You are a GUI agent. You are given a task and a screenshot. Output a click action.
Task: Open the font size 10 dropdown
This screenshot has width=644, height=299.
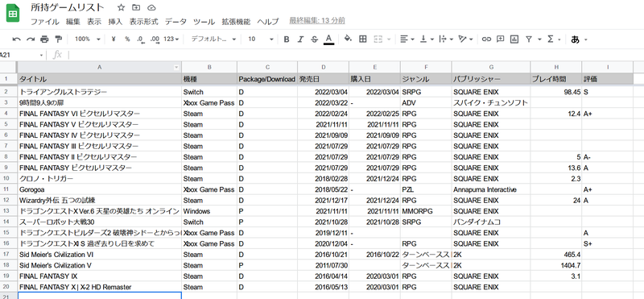click(x=260, y=39)
